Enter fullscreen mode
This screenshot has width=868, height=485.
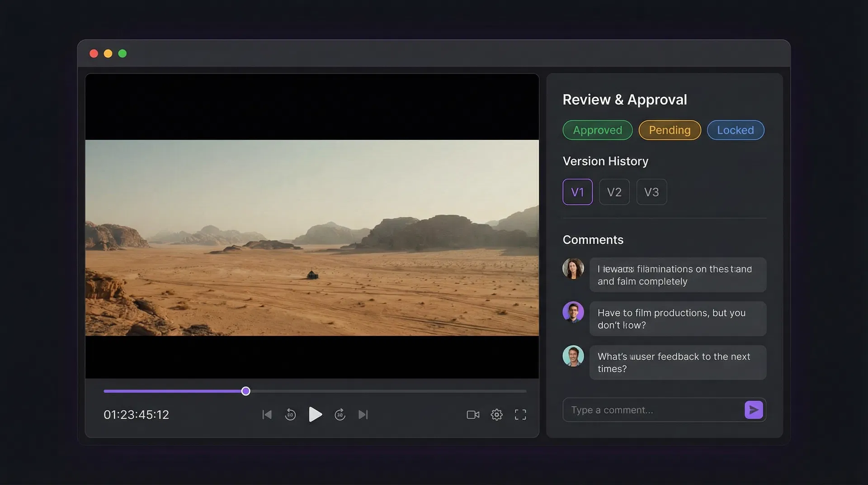click(x=520, y=414)
